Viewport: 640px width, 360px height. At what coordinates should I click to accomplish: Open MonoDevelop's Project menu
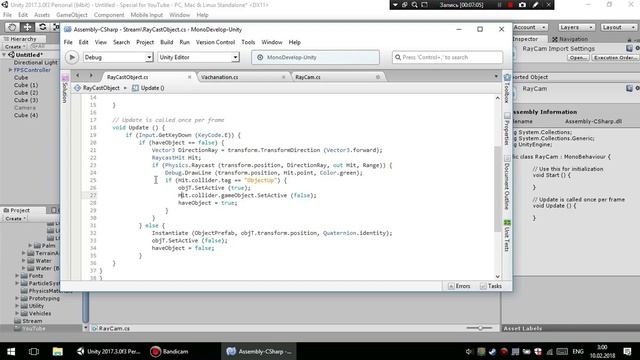(145, 42)
